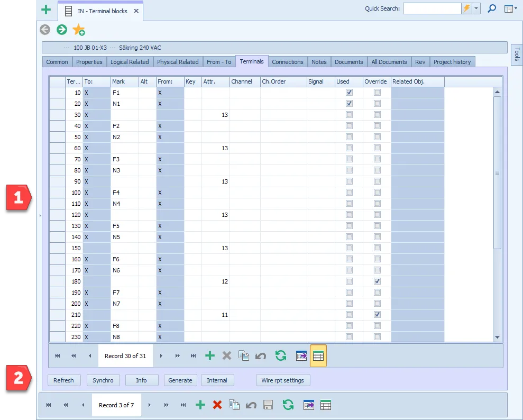This screenshot has width=523, height=420.
Task: Add a terminal row with green plus
Action: (210, 355)
